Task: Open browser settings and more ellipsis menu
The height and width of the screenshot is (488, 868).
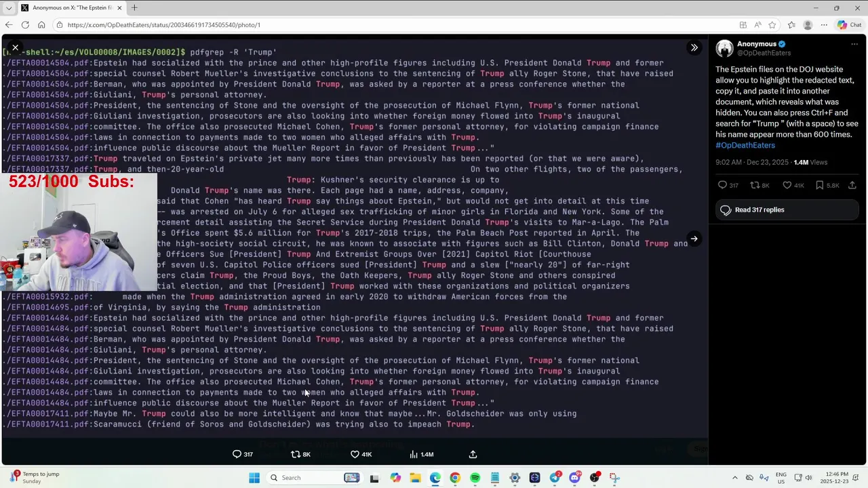Action: (x=824, y=25)
